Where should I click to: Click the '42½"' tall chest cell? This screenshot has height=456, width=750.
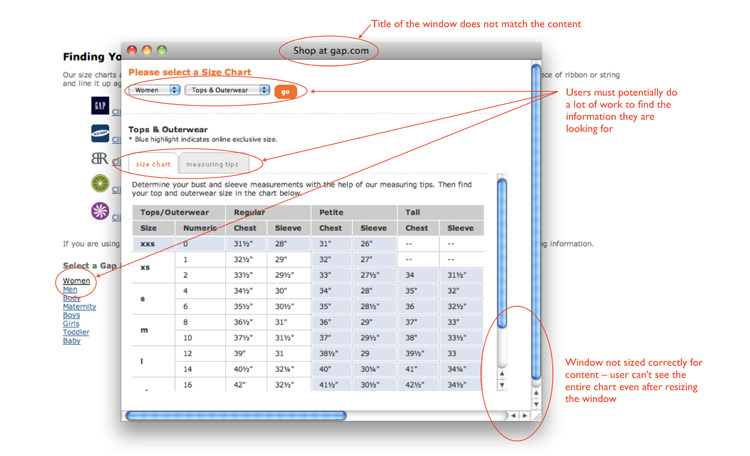coord(419,385)
